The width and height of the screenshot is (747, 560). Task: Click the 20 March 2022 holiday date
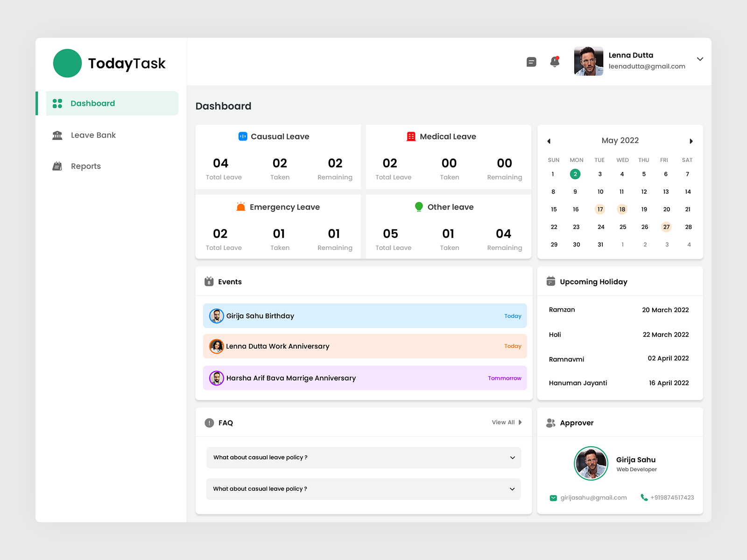click(665, 310)
